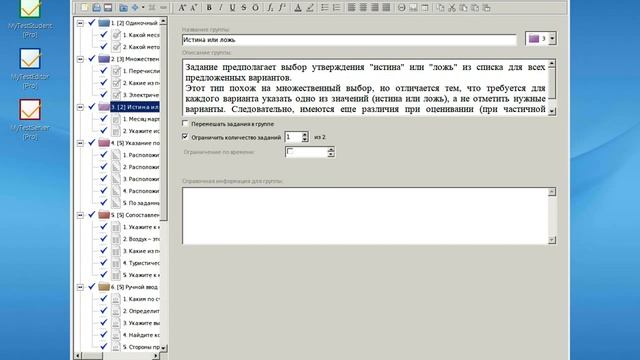Toggle italic formatting

pyautogui.click(x=221, y=8)
